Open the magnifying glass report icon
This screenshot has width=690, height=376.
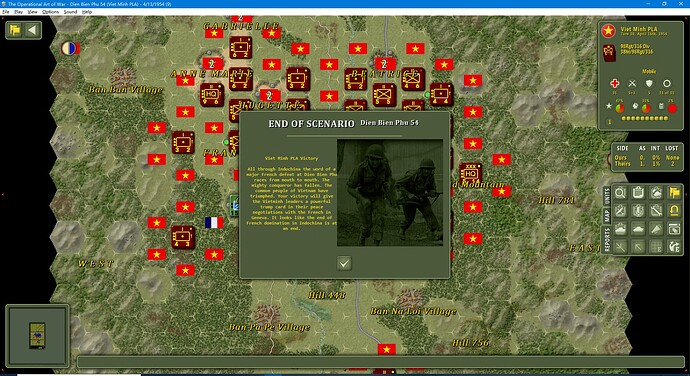(620, 193)
